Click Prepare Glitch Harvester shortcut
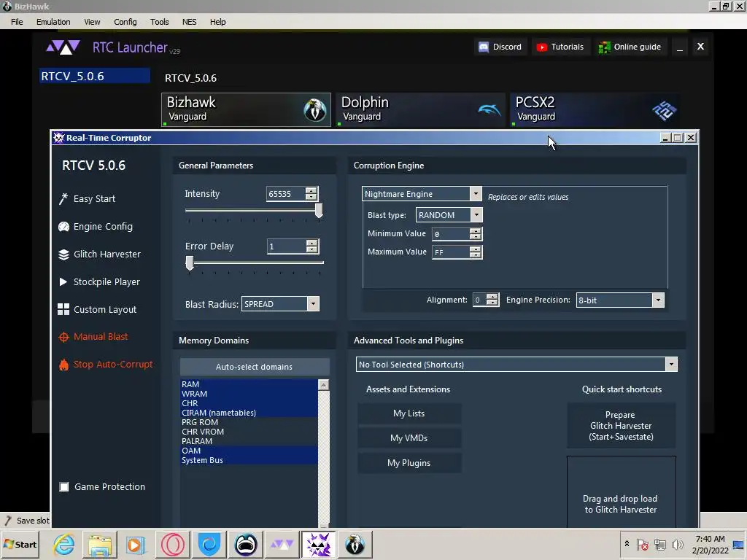Screen dimensions: 747x560 click(x=621, y=426)
